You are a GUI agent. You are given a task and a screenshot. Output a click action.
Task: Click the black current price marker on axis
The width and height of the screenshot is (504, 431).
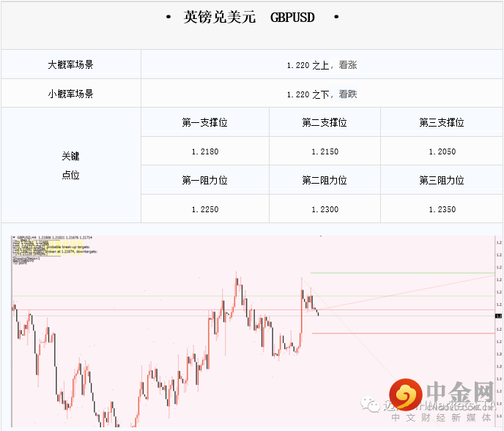[x=499, y=316]
